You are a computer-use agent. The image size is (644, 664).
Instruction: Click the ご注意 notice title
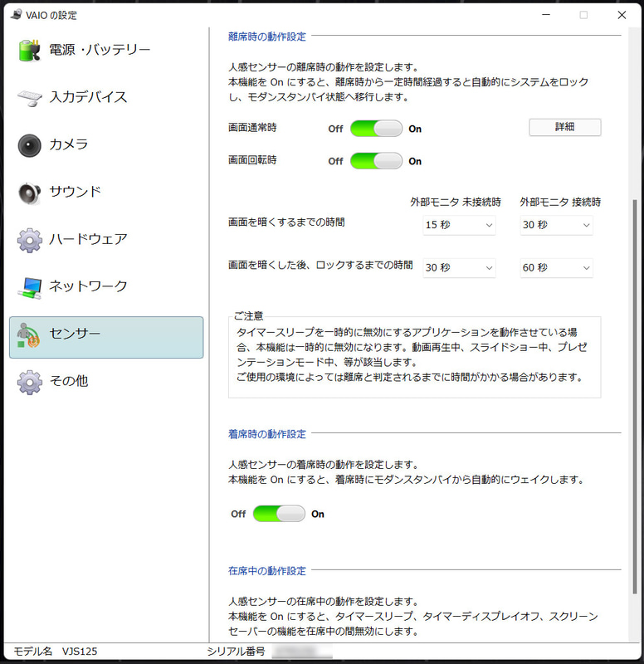point(248,316)
